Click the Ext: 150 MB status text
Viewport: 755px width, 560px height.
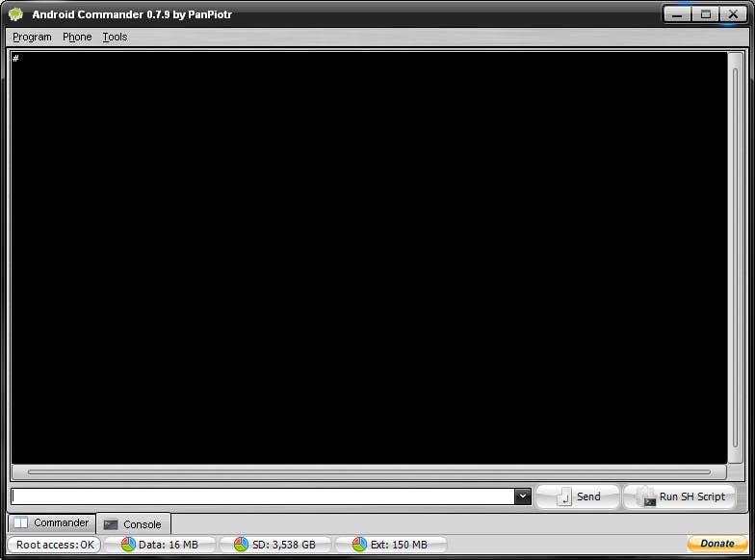[x=399, y=545]
